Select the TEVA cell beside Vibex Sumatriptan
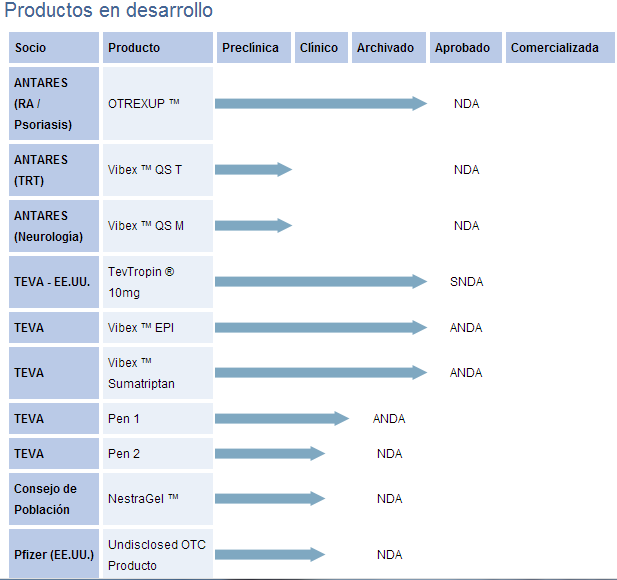617x580 pixels. tap(54, 373)
